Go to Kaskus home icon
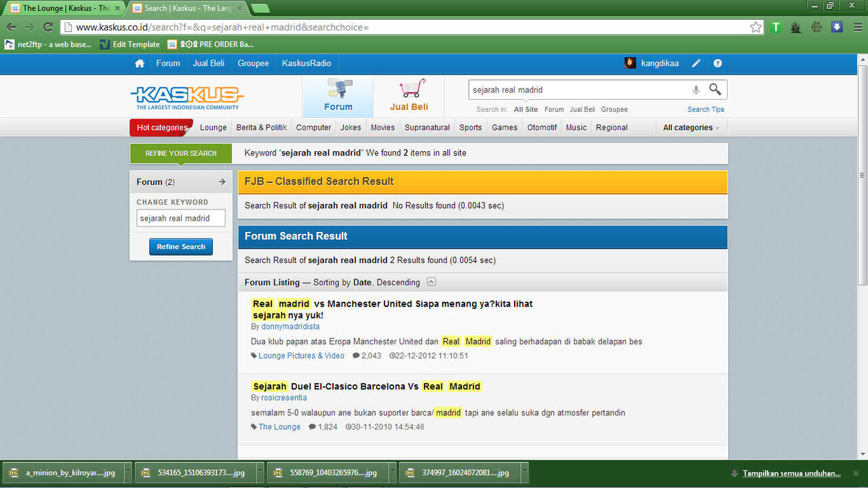This screenshot has height=488, width=868. (140, 63)
